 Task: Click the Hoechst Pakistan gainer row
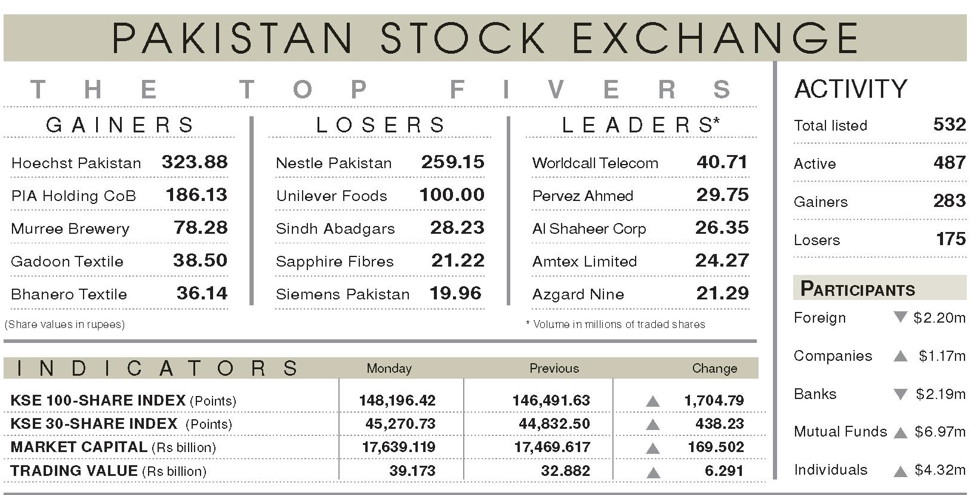click(119, 162)
